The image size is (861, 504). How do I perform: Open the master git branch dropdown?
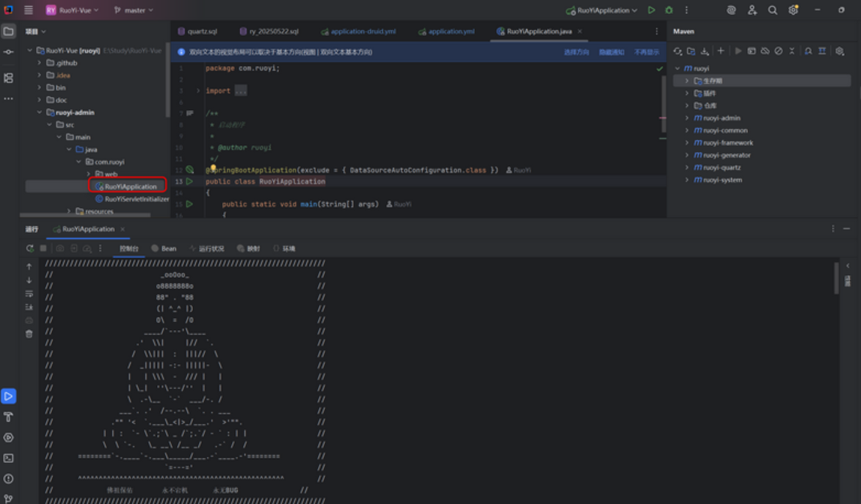click(x=134, y=10)
